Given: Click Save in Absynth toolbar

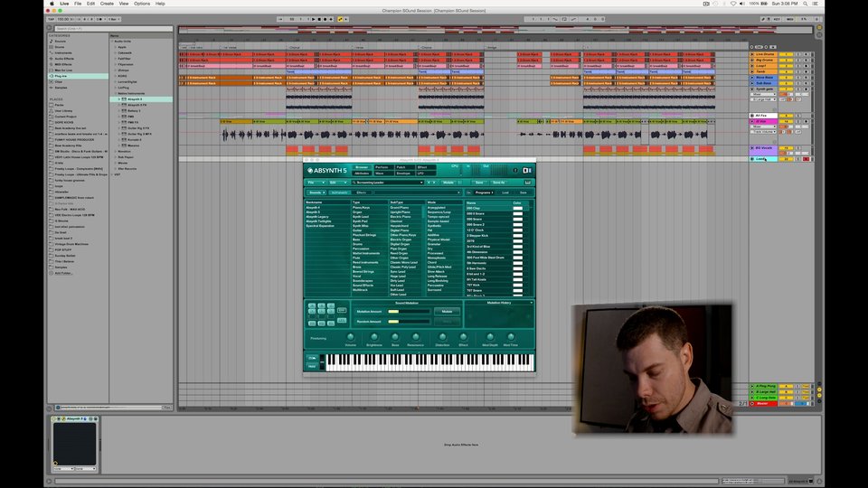Looking at the screenshot, I should pyautogui.click(x=479, y=183).
